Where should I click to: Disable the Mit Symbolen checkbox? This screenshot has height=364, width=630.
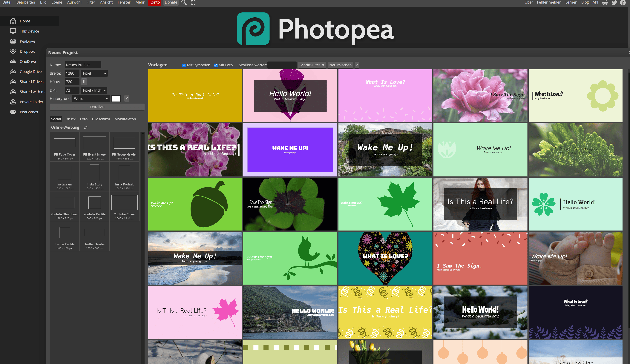184,65
